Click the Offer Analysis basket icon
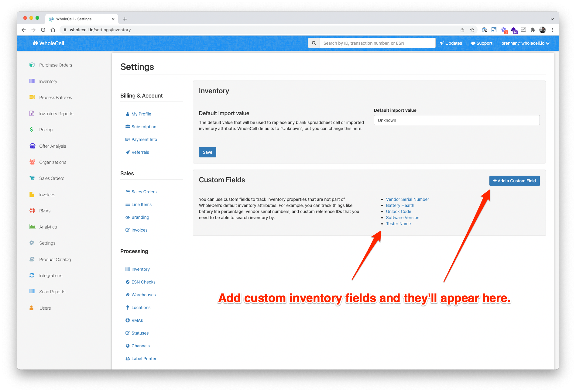This screenshot has width=576, height=392. [x=32, y=146]
